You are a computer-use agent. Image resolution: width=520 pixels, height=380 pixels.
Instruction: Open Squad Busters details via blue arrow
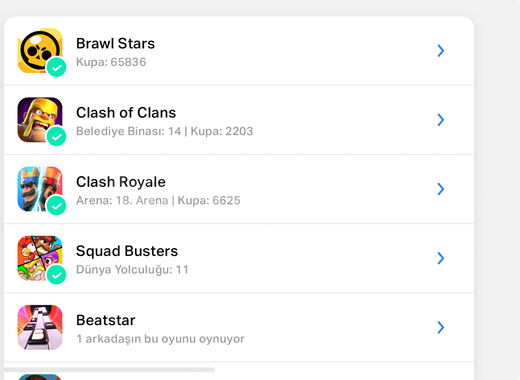click(441, 258)
